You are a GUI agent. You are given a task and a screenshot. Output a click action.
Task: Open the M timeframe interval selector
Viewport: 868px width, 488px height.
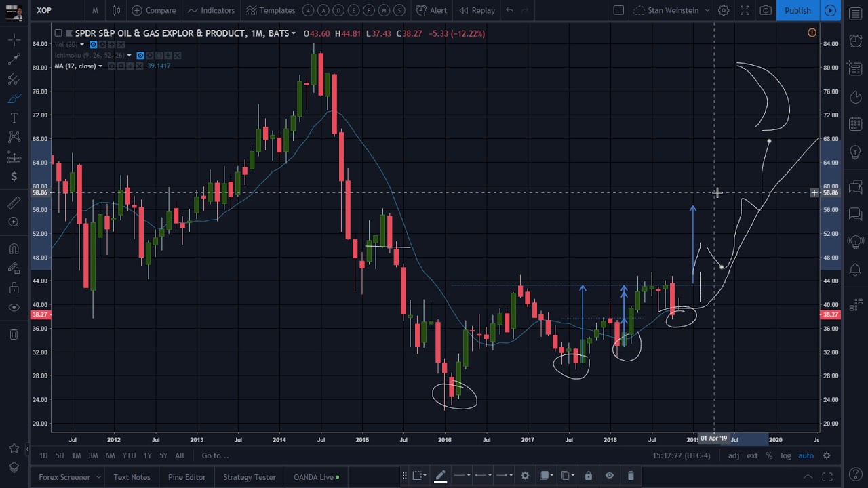click(95, 10)
